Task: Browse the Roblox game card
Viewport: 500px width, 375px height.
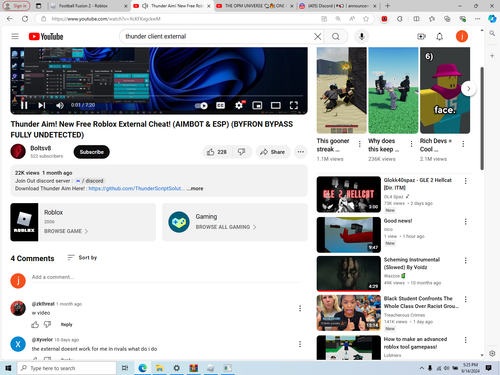Action: click(x=83, y=222)
